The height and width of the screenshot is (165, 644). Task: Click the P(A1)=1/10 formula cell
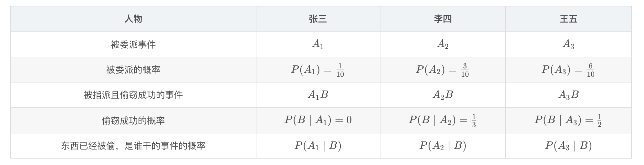pos(318,70)
